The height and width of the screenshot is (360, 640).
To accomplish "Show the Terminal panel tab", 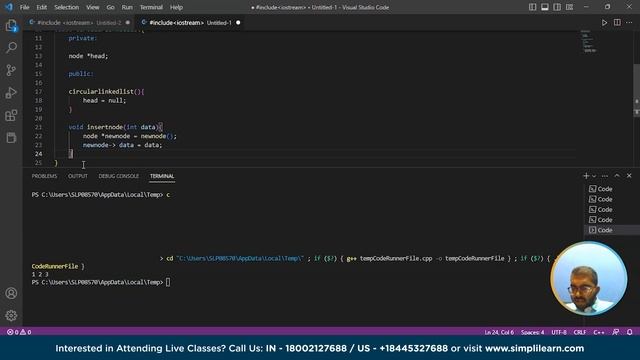I will [x=162, y=176].
